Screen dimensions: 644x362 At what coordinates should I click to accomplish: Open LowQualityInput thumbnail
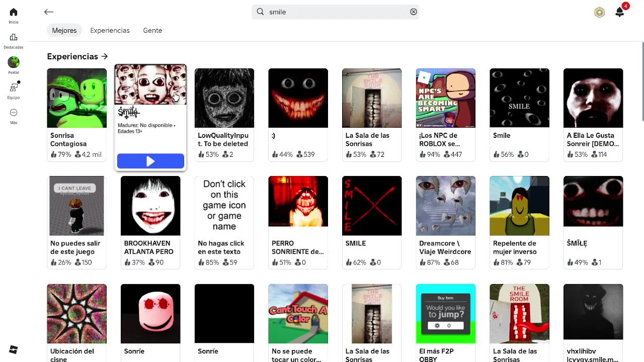click(224, 98)
